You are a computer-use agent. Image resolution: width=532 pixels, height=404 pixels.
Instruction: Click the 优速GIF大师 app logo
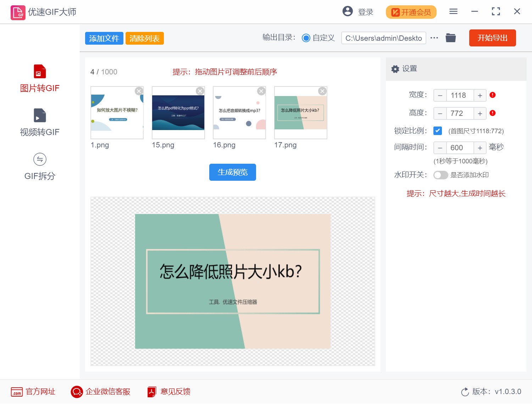pyautogui.click(x=18, y=12)
